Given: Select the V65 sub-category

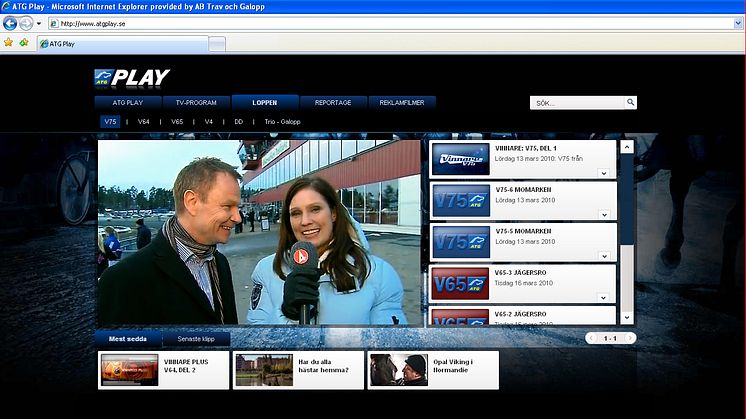Looking at the screenshot, I should (x=177, y=122).
